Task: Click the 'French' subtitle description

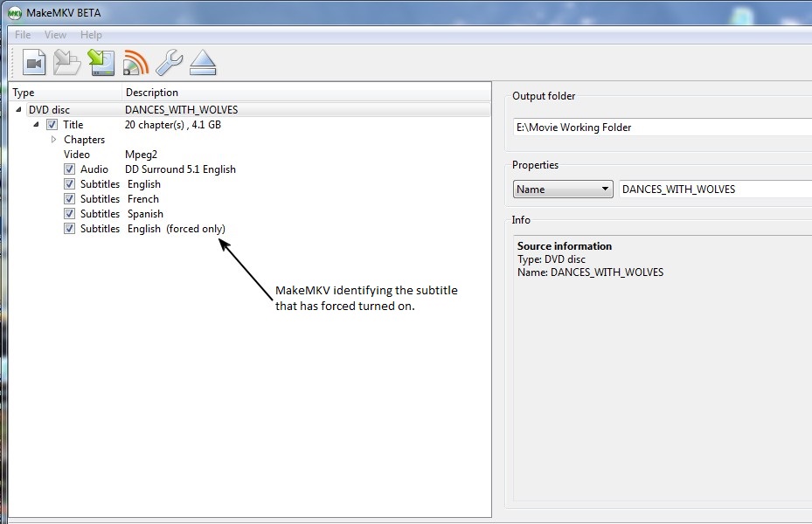Action: pyautogui.click(x=143, y=198)
